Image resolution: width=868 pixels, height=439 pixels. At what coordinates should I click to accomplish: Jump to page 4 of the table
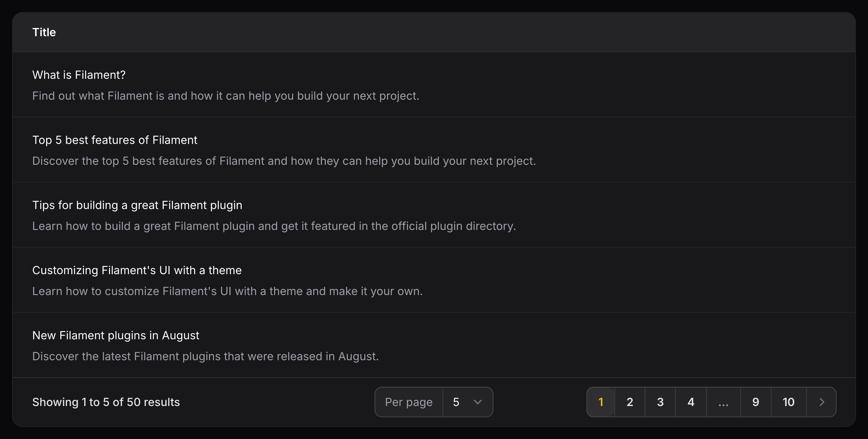pyautogui.click(x=691, y=402)
